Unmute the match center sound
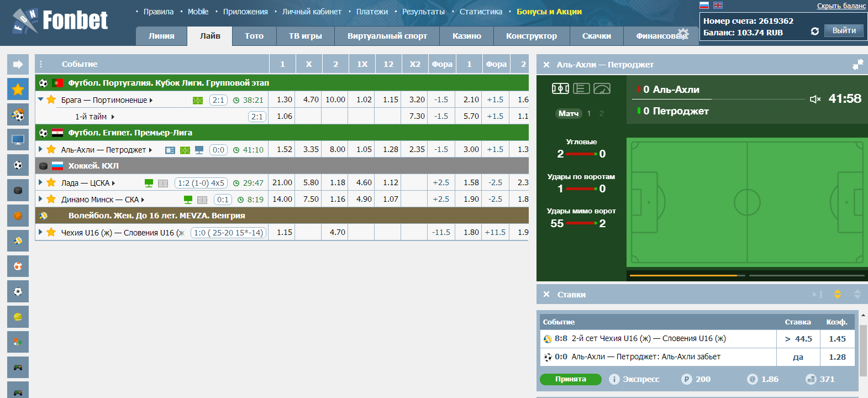Image resolution: width=868 pixels, height=398 pixels. (x=815, y=99)
